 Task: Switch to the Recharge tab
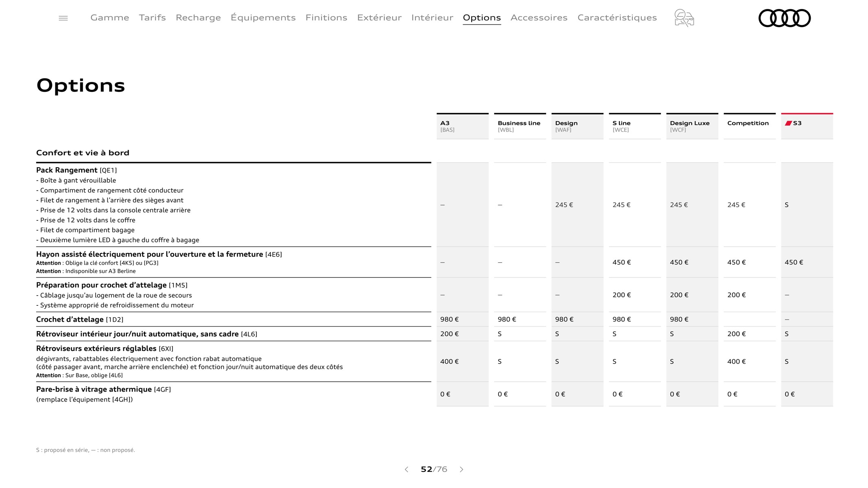pyautogui.click(x=198, y=17)
